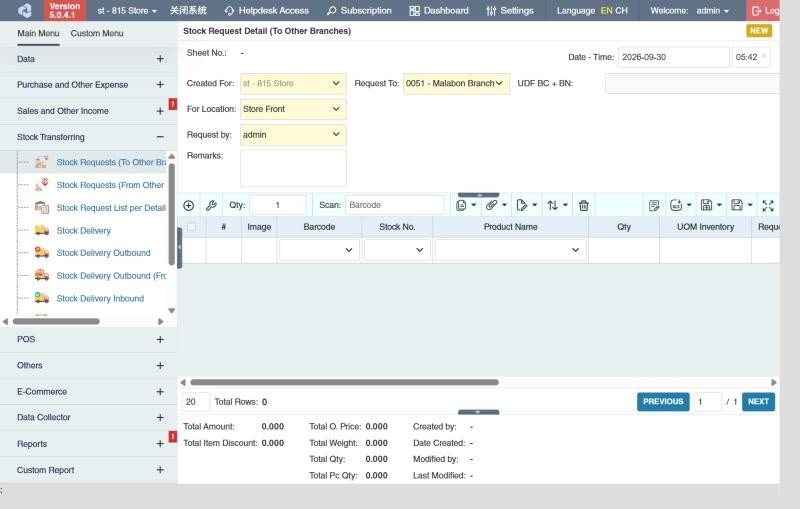Click the notes icon in the toolbar
Image resolution: width=800 pixels, height=509 pixels.
[654, 206]
